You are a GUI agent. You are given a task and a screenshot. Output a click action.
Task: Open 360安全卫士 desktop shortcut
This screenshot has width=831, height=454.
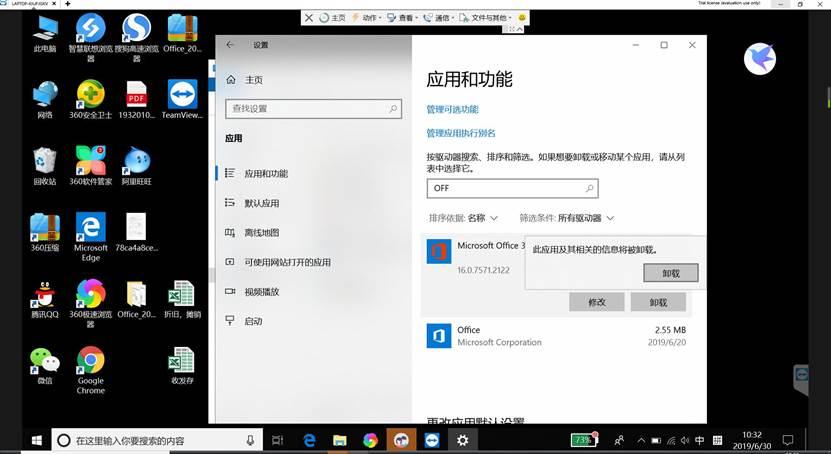[91, 99]
